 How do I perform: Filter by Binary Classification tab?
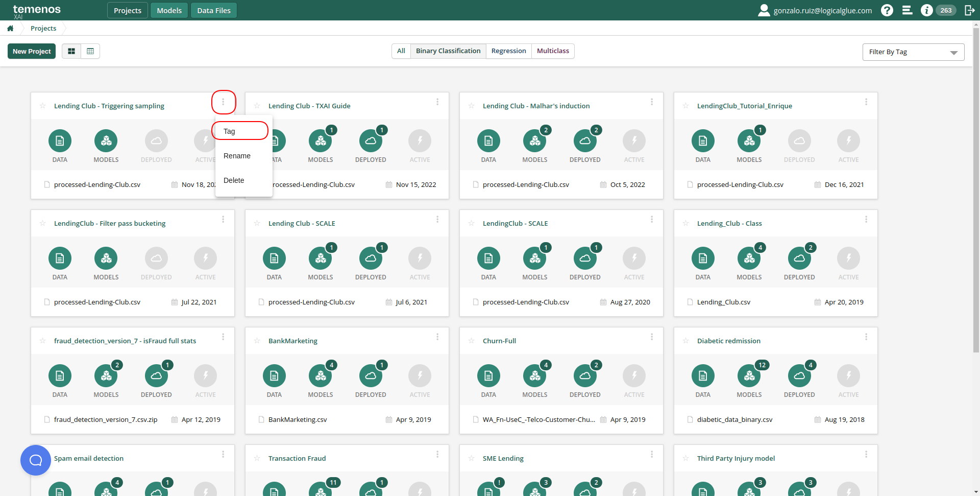coord(448,51)
